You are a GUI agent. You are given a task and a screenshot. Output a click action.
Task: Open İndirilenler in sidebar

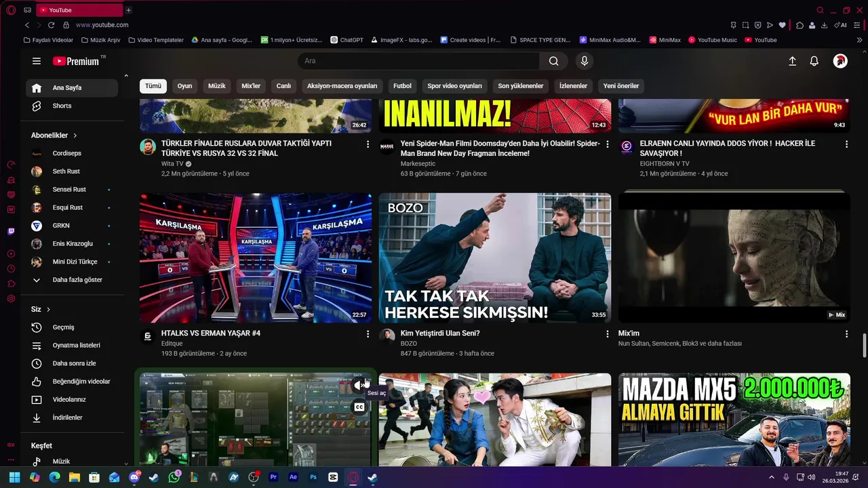(72, 418)
